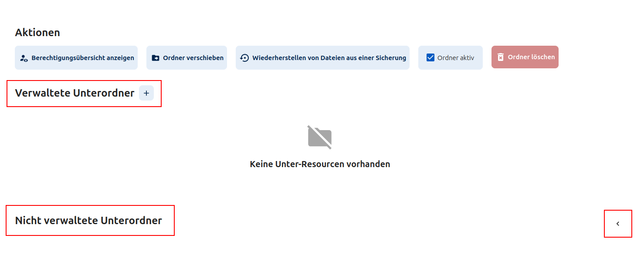The width and height of the screenshot is (644, 262).
Task: Collapse the Nicht verwaltete Unterordner section
Action: 618,223
